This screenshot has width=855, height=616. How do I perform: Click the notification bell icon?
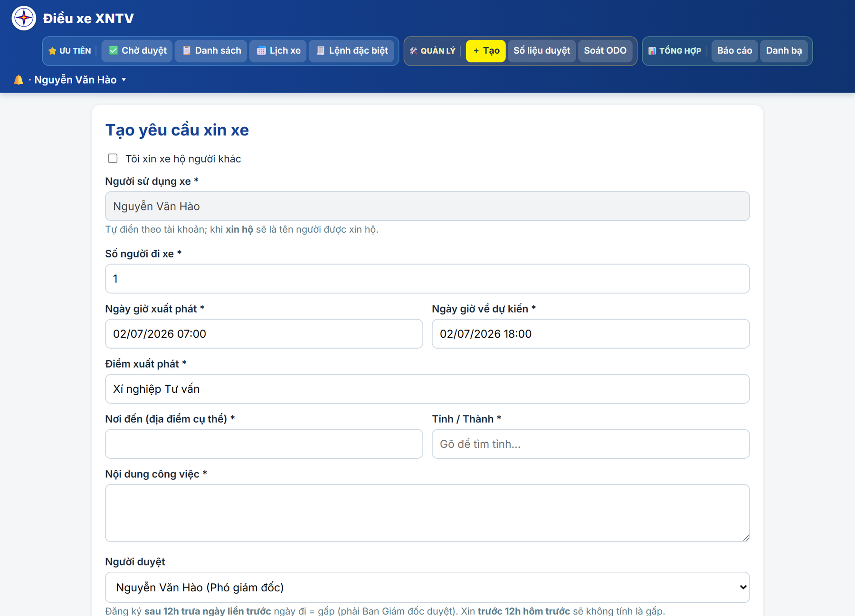[x=19, y=80]
